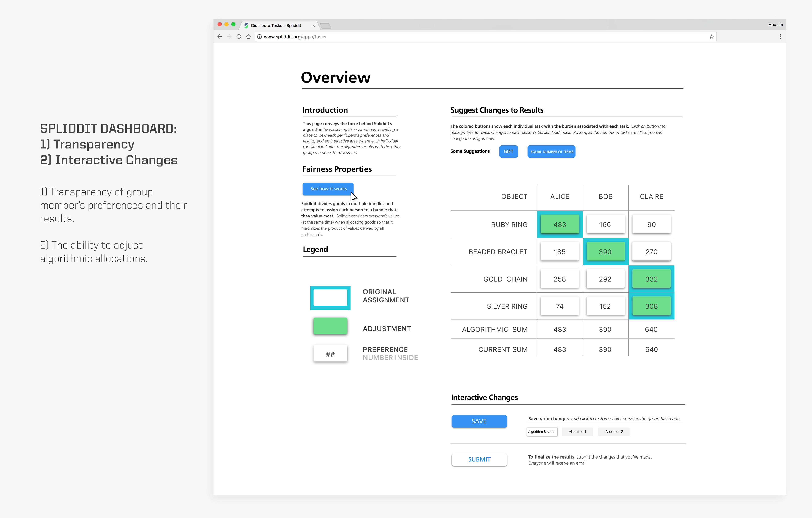812x518 pixels.
Task: Assign Ruby Ring to Bob, cell 166
Action: point(605,224)
